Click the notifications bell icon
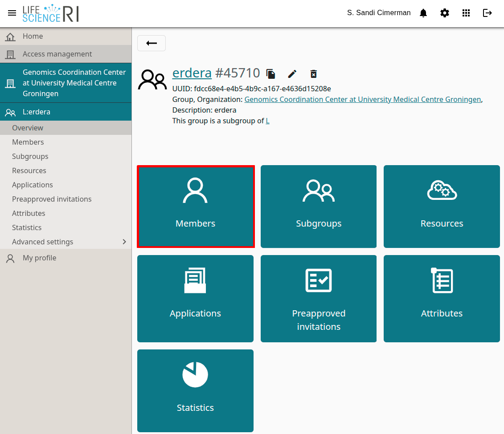The height and width of the screenshot is (434, 504). pos(423,13)
